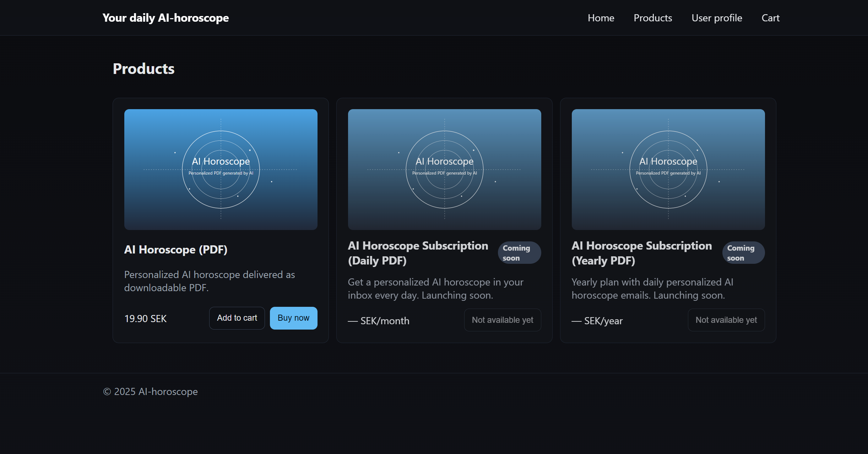This screenshot has width=868, height=454.
Task: Open the AI Horoscope Subscription (Daily PDF) title
Action: click(418, 253)
